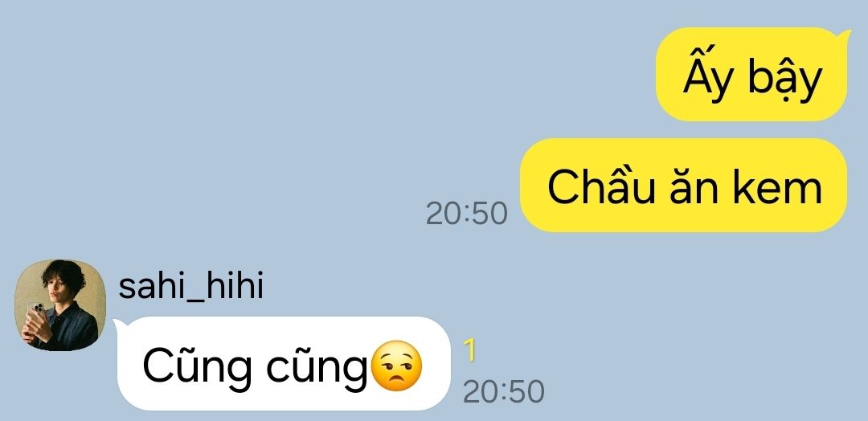
Task: Select the white "Cũng cũng" message bubble
Action: 282,363
